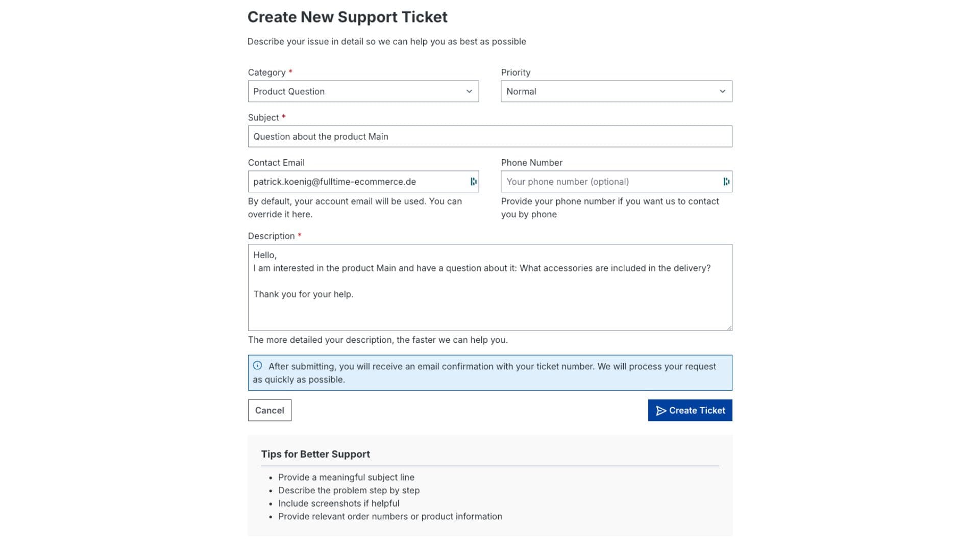Select the tip about meaningful subject line
This screenshot has height=551, width=980.
coord(346,477)
